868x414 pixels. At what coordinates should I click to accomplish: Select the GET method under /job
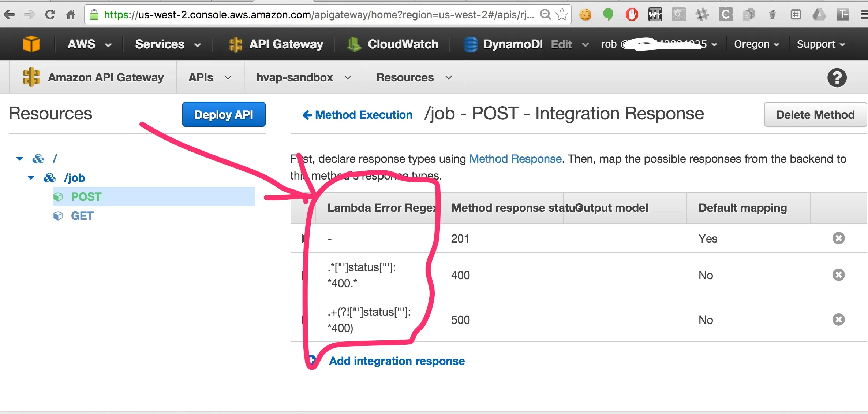pos(82,216)
